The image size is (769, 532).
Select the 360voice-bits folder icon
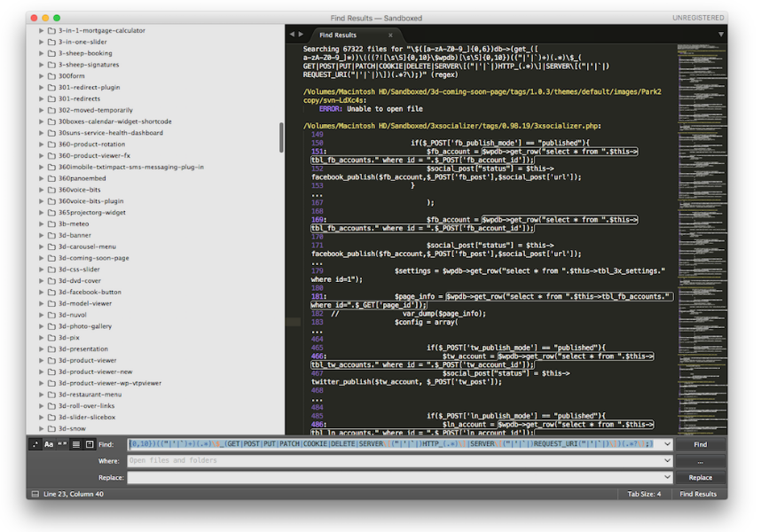click(x=51, y=190)
